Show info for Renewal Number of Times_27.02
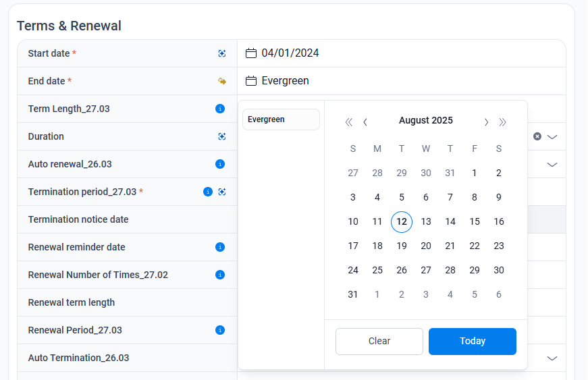This screenshot has height=380, width=588. (x=219, y=275)
